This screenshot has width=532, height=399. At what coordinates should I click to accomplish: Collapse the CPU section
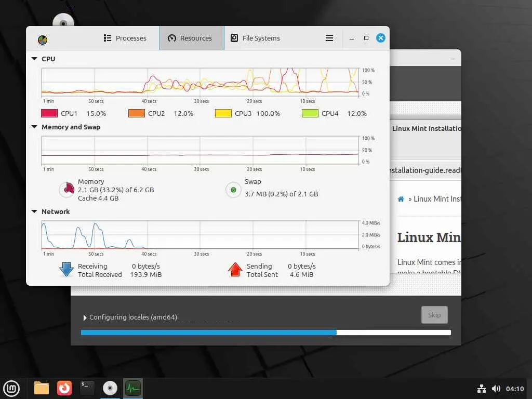point(34,59)
